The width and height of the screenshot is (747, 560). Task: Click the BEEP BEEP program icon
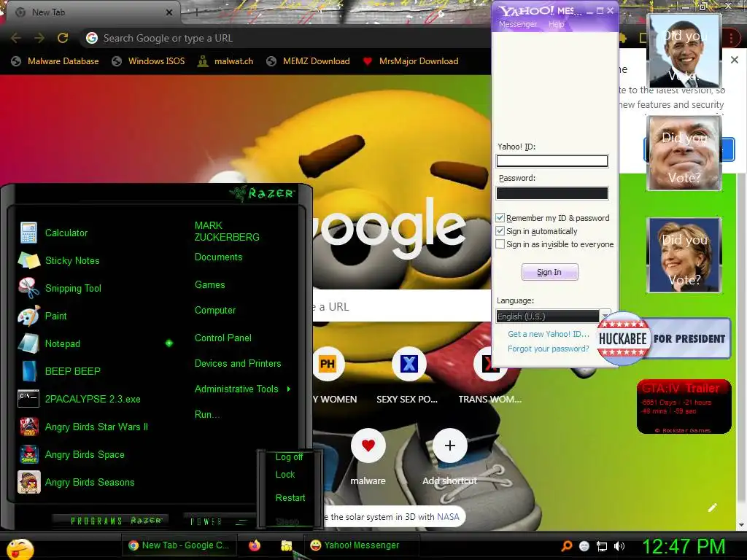tap(28, 371)
